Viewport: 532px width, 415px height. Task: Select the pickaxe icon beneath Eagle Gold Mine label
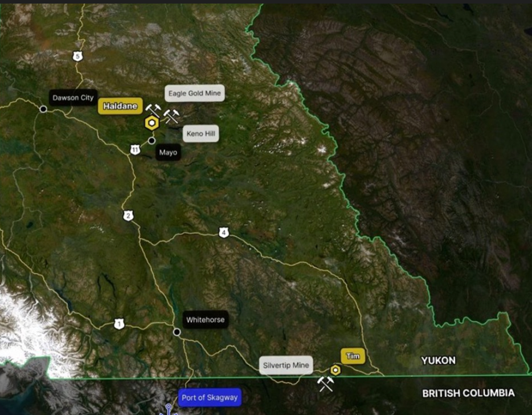[x=171, y=116]
